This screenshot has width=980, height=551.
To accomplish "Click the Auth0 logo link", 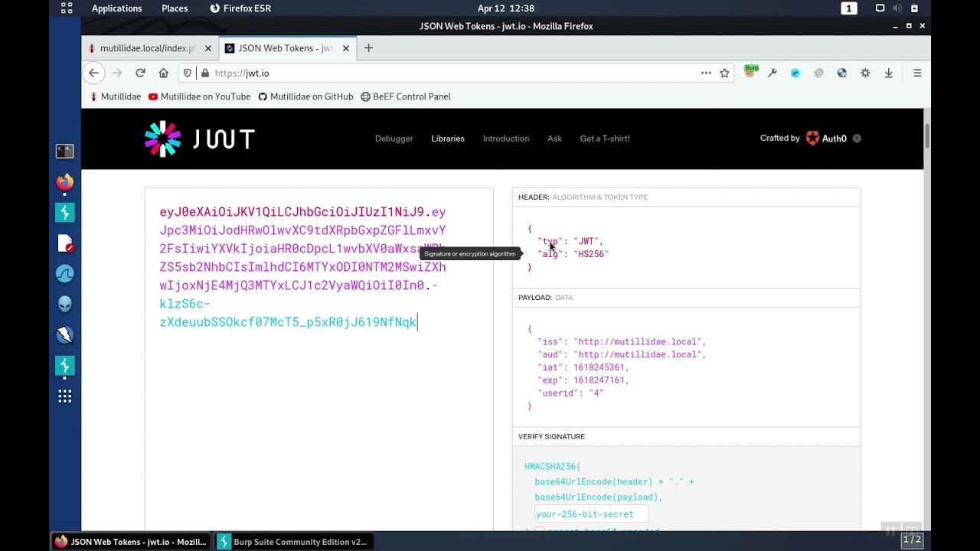I will tap(826, 139).
